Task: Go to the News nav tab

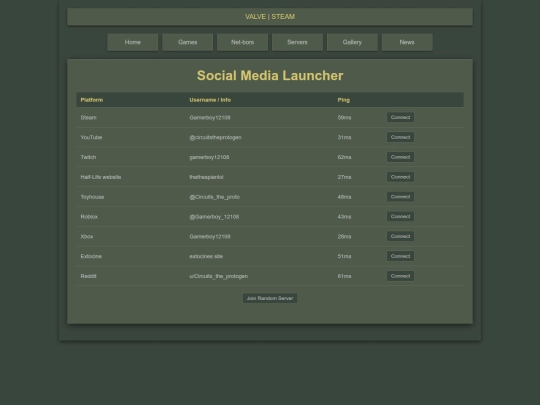Action: (407, 42)
